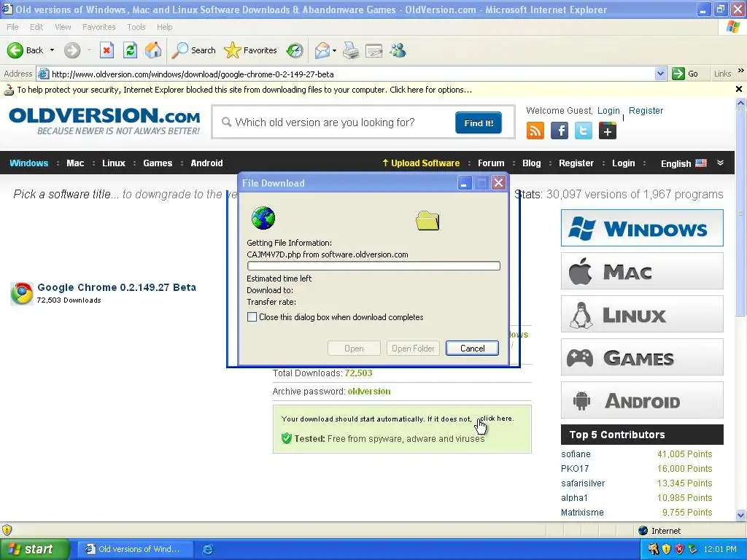Select the Windows tab in site navigation

click(x=29, y=163)
